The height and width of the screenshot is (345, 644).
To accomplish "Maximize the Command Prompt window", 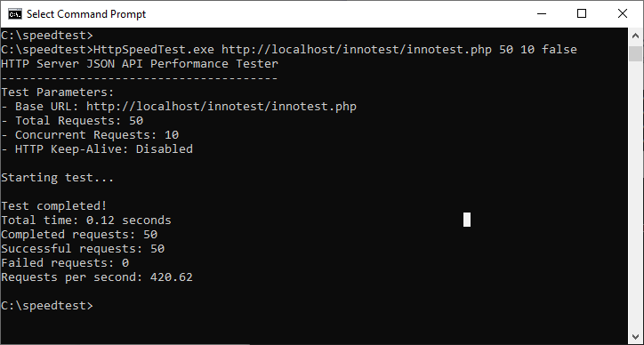I will pyautogui.click(x=582, y=14).
